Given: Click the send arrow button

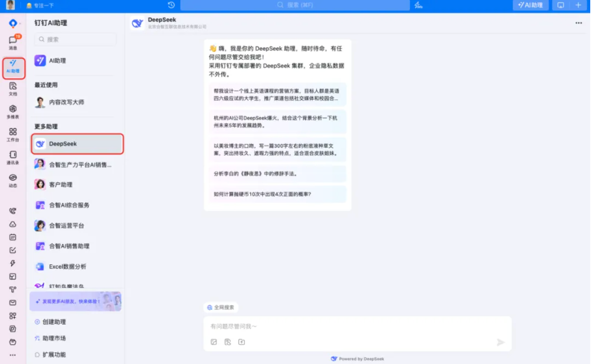Looking at the screenshot, I should (500, 342).
